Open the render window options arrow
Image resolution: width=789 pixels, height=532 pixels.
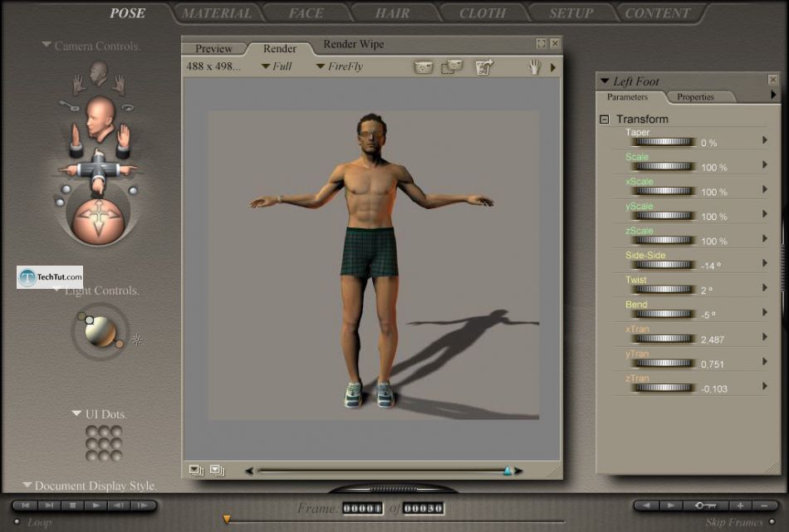tap(553, 67)
